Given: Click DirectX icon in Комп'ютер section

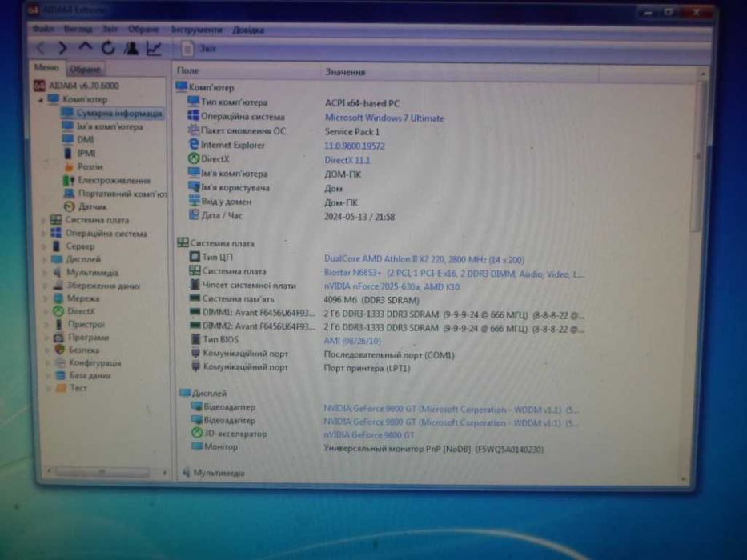Looking at the screenshot, I should (194, 158).
